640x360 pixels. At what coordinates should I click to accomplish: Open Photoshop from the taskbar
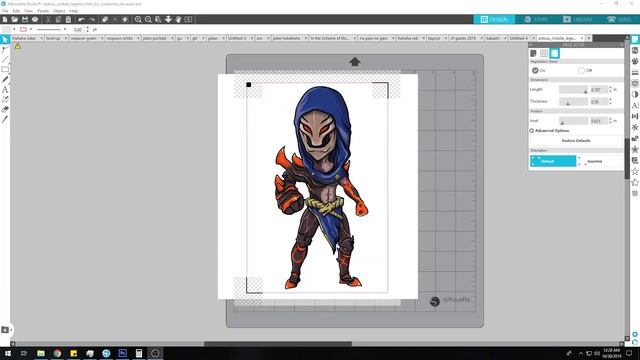pyautogui.click(x=122, y=353)
